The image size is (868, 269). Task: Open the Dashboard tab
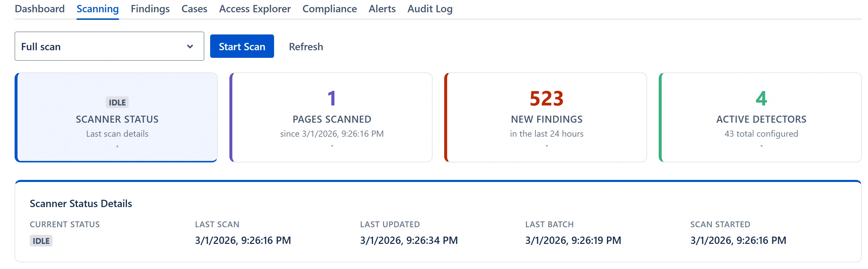point(40,9)
